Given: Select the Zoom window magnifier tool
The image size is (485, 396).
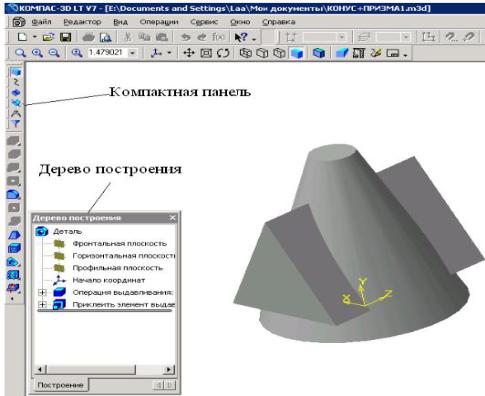Looking at the screenshot, I should (20, 53).
